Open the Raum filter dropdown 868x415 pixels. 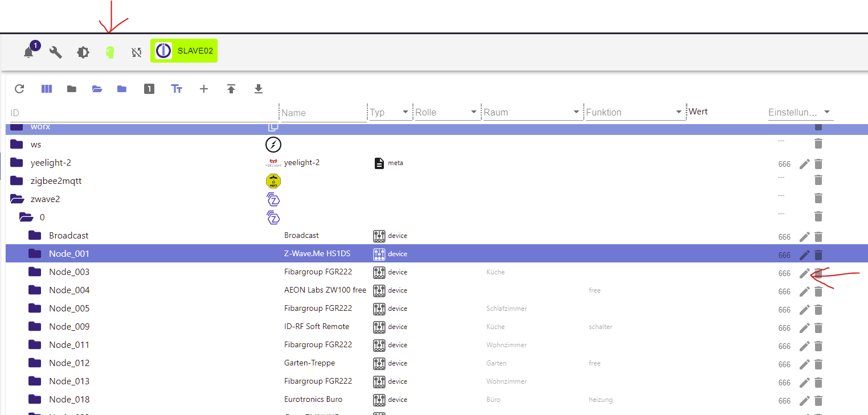pyautogui.click(x=532, y=112)
